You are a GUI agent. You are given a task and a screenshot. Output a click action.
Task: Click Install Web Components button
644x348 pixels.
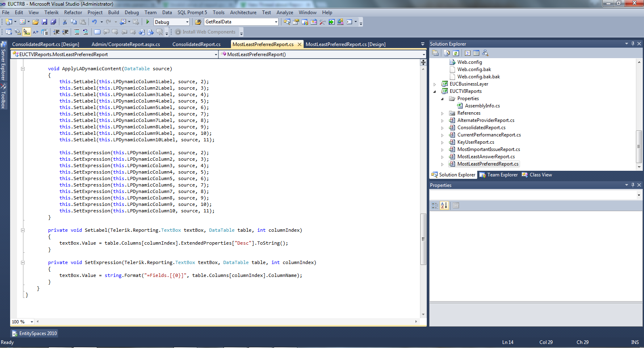206,32
